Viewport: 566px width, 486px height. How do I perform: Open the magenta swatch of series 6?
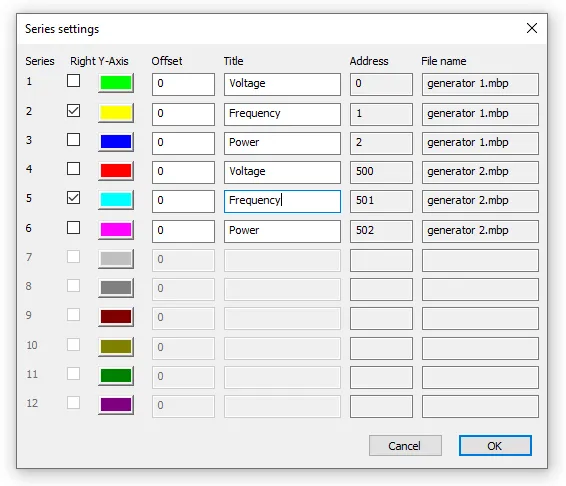116,230
